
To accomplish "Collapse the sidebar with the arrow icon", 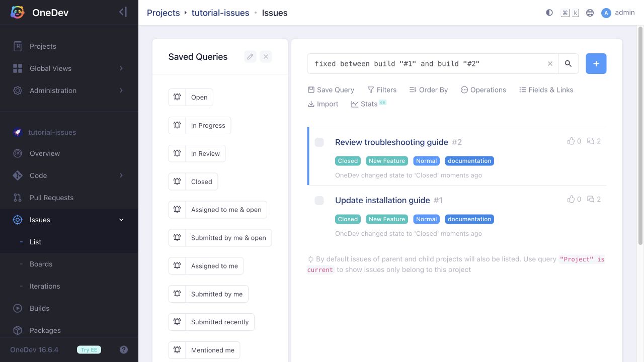I will pyautogui.click(x=123, y=13).
